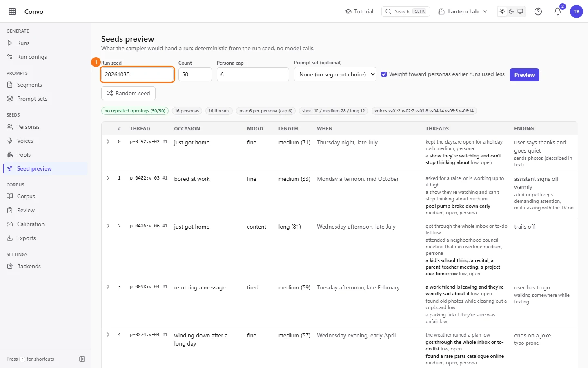Open Personas in the sidebar
This screenshot has height=368, width=588.
tap(45, 127)
